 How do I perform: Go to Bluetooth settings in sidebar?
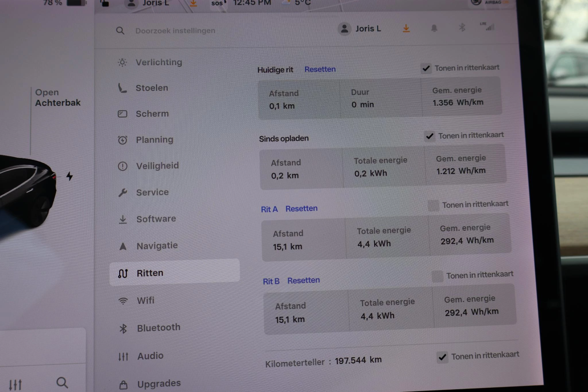(x=158, y=328)
